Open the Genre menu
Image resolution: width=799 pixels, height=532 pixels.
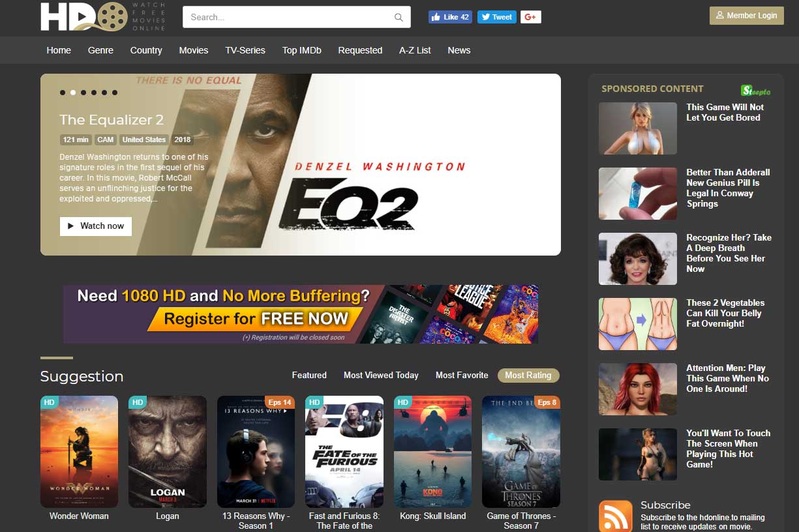coord(100,50)
